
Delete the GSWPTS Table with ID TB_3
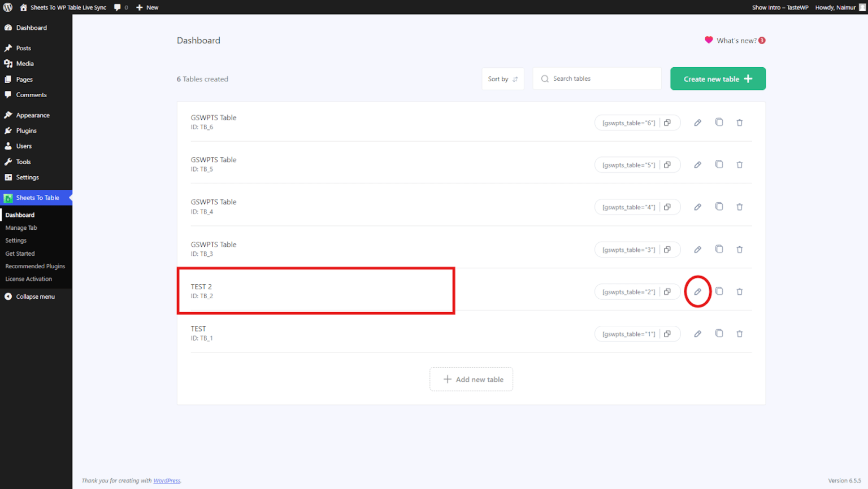click(x=739, y=249)
